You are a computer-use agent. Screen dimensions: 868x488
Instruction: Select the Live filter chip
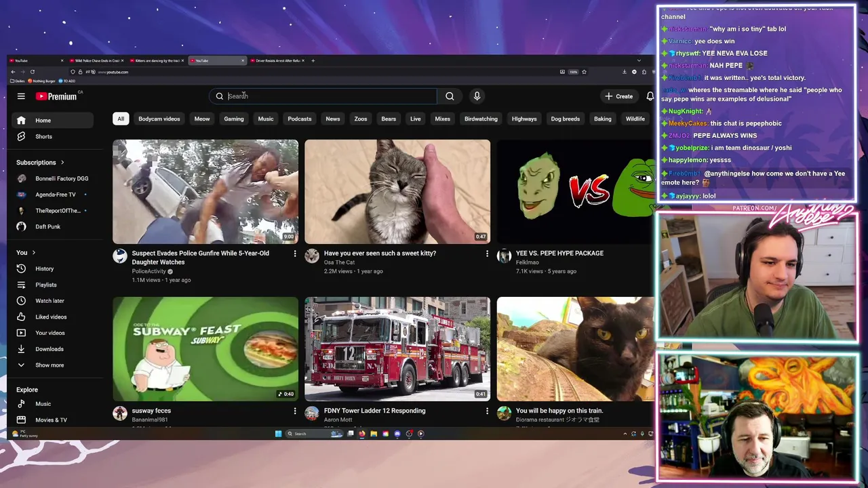tap(416, 119)
